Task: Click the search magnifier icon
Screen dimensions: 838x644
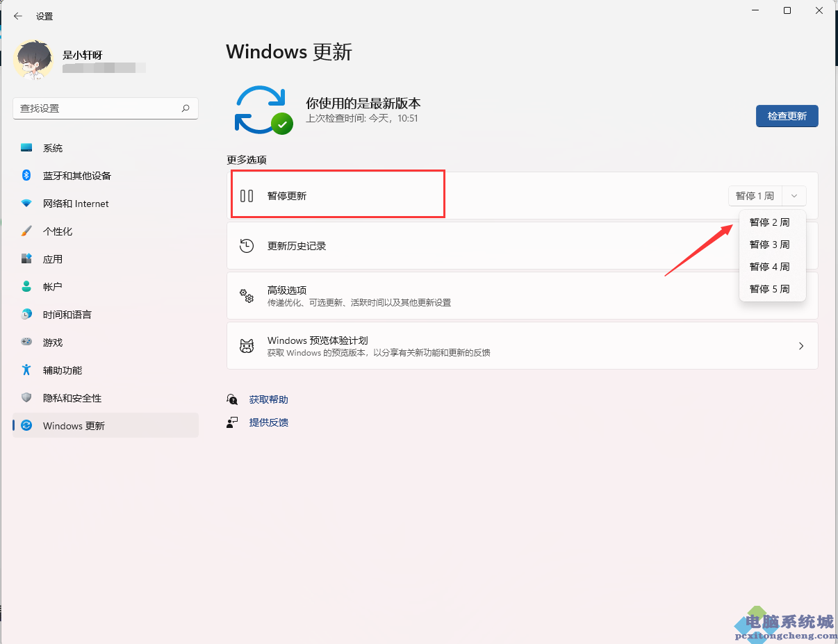Action: [x=186, y=108]
